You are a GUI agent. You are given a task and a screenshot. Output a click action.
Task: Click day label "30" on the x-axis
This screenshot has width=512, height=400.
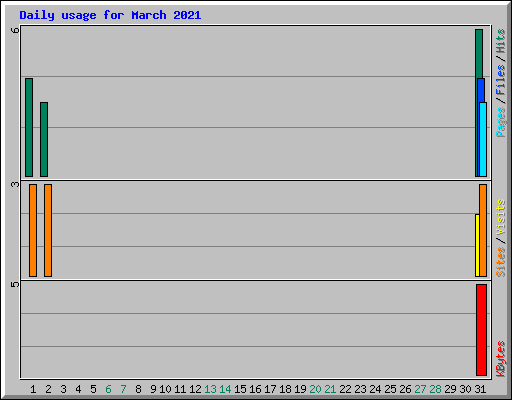(465, 389)
